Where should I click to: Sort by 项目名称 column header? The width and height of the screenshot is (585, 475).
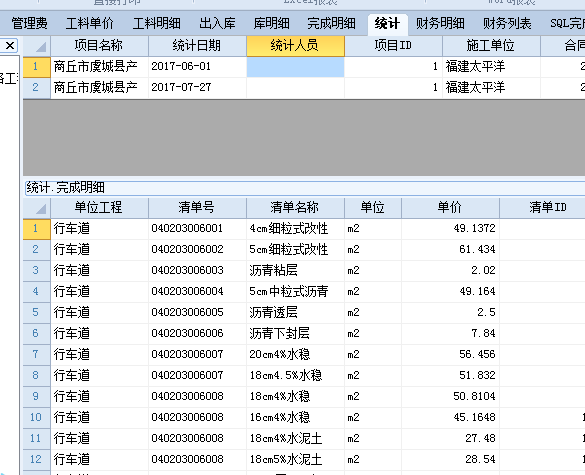click(99, 46)
